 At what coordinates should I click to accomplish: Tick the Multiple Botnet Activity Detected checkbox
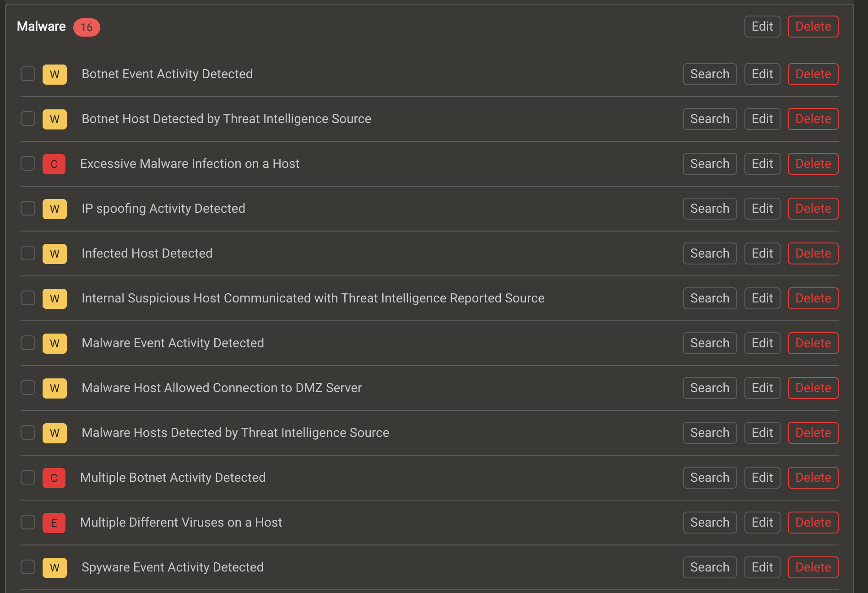28,477
